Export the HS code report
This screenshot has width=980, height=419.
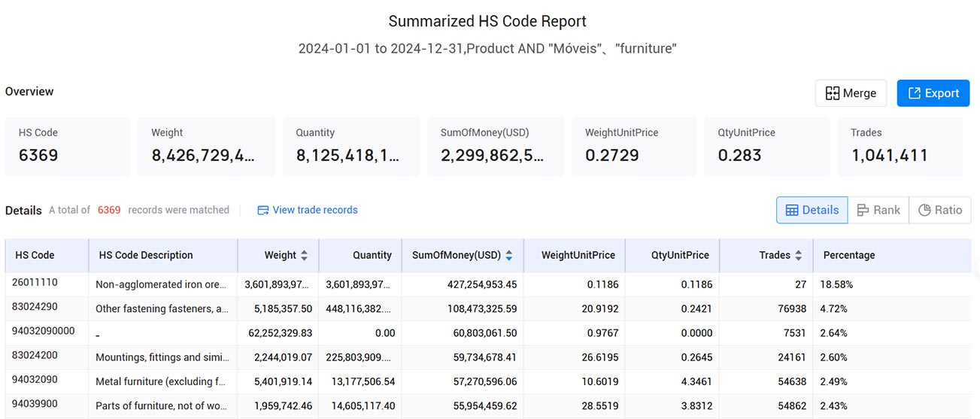[933, 93]
